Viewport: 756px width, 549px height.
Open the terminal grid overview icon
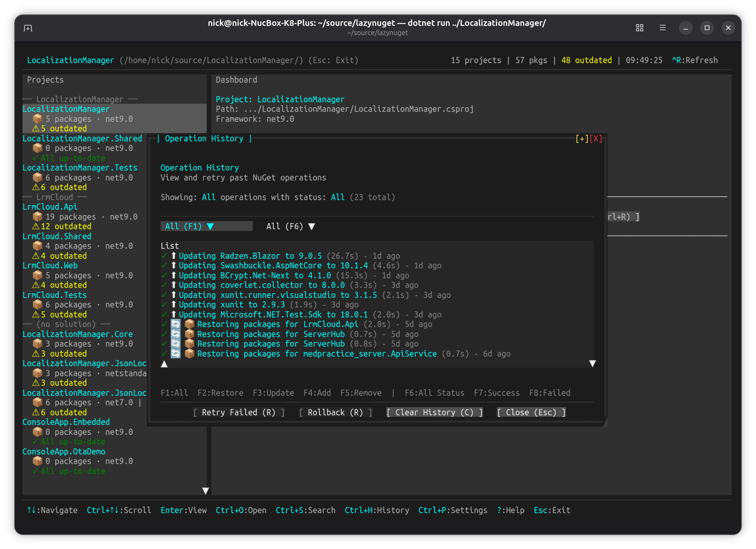point(639,28)
